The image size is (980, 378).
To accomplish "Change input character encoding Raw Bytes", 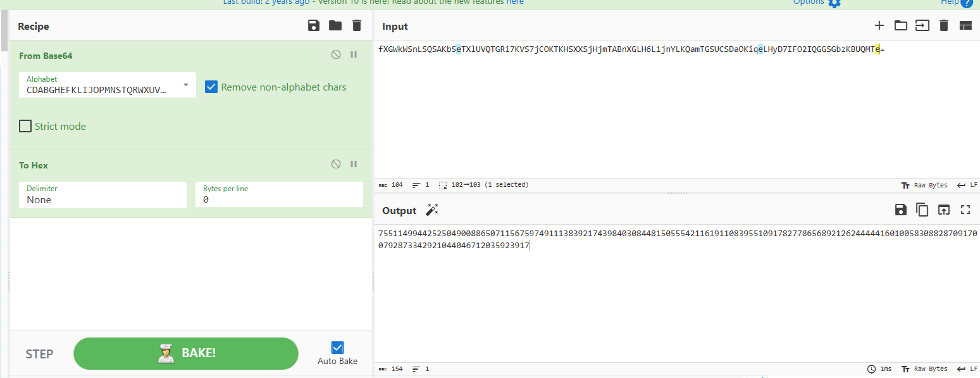I will pyautogui.click(x=924, y=185).
